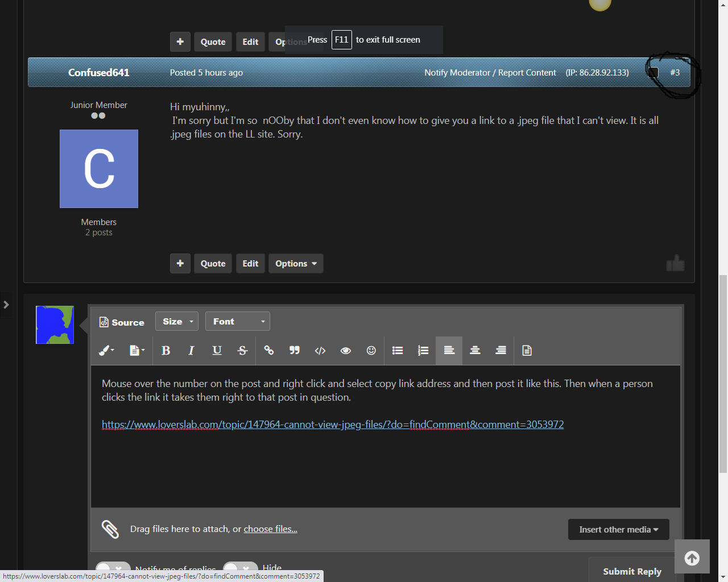Toggle the Source view in the editor

tap(122, 322)
